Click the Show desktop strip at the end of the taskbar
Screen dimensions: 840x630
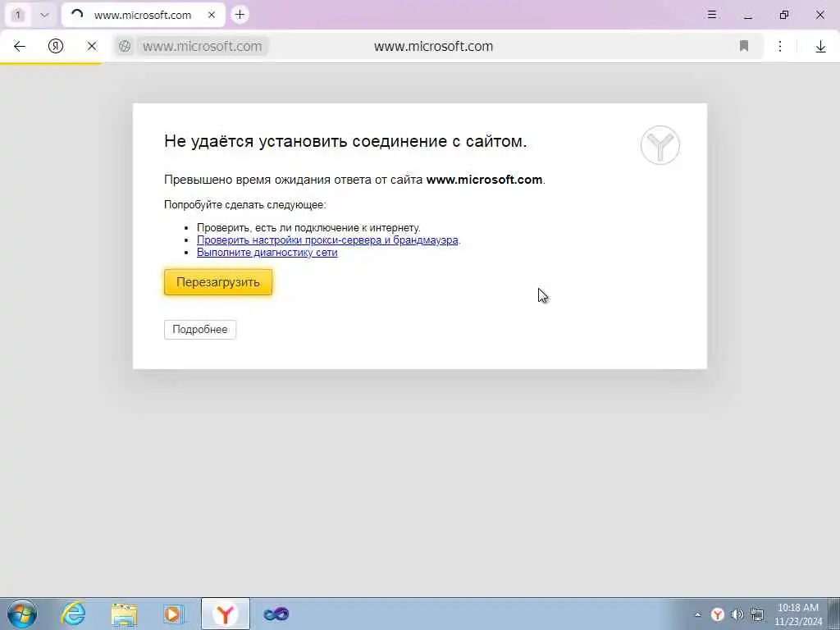[834, 614]
